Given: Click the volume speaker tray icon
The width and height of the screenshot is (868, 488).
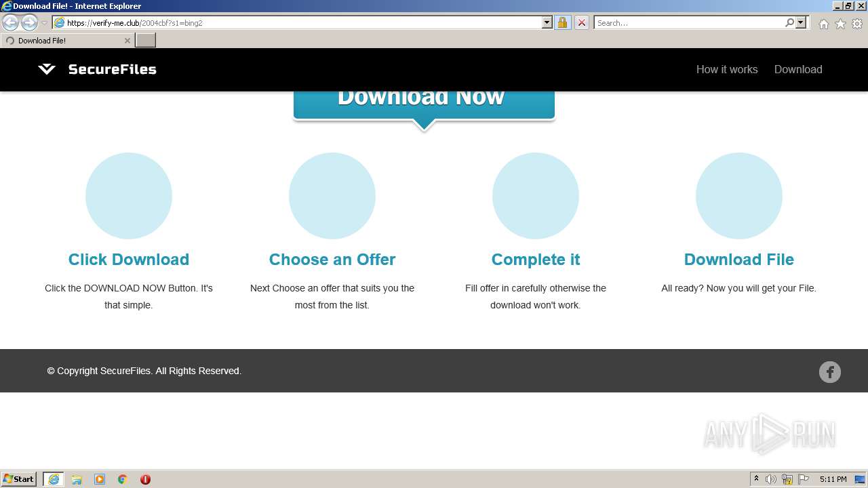Looking at the screenshot, I should coord(771,479).
